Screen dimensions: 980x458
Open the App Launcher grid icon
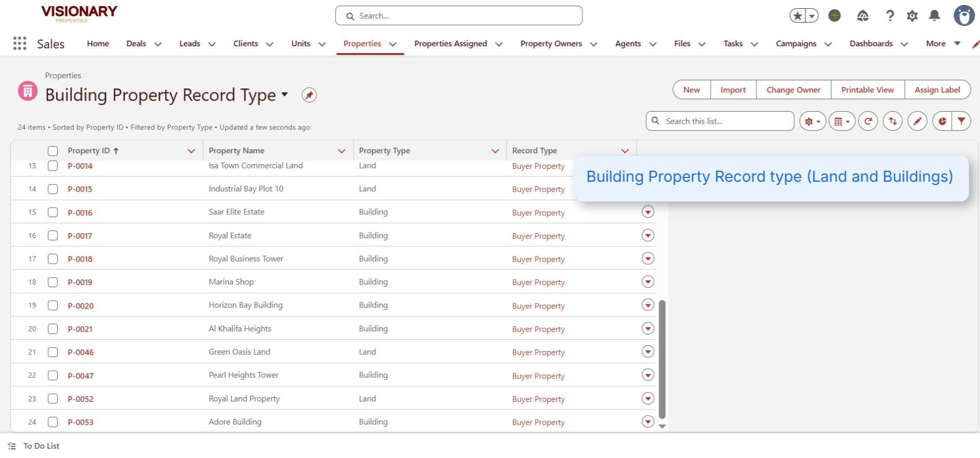pos(20,44)
